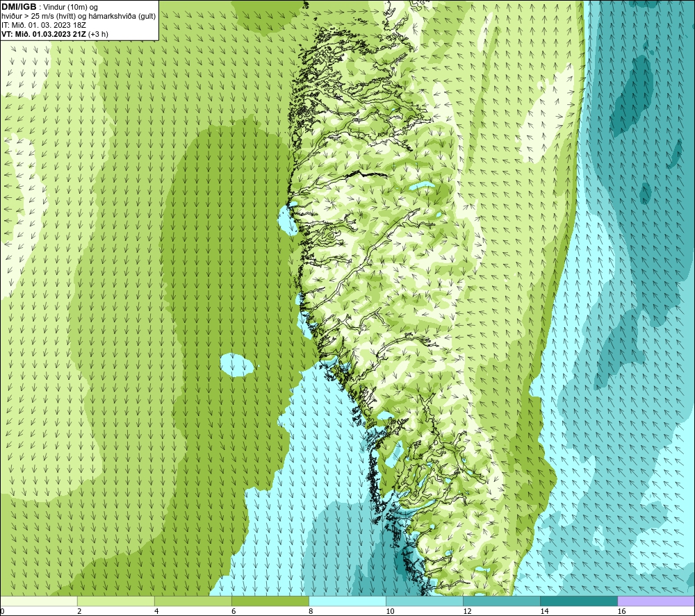
Task: Click the 8–10 m/s light cyan legend swatch
Action: point(347,601)
